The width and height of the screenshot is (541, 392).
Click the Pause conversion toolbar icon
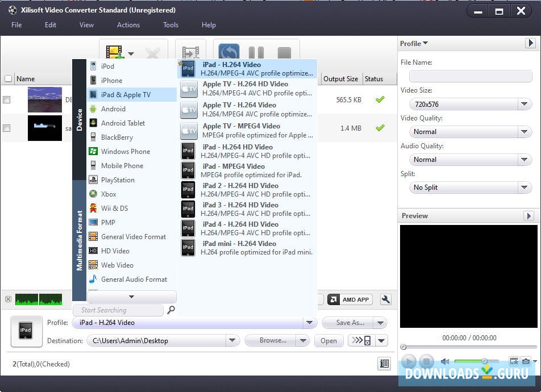256,53
